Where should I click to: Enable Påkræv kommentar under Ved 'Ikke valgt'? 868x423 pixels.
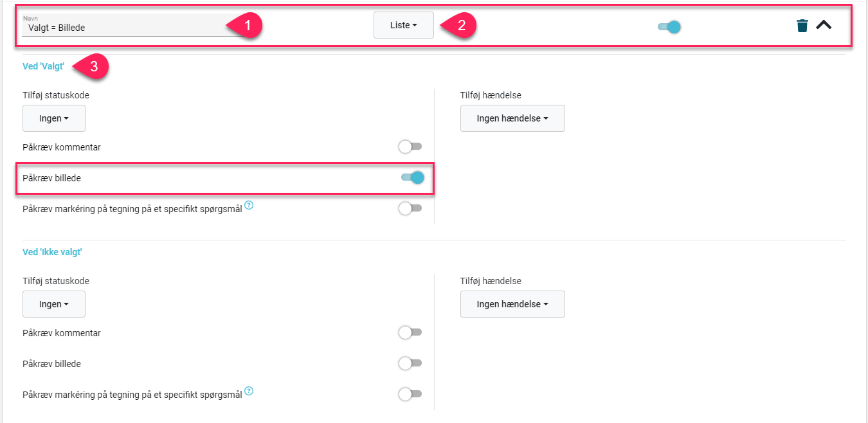[410, 332]
